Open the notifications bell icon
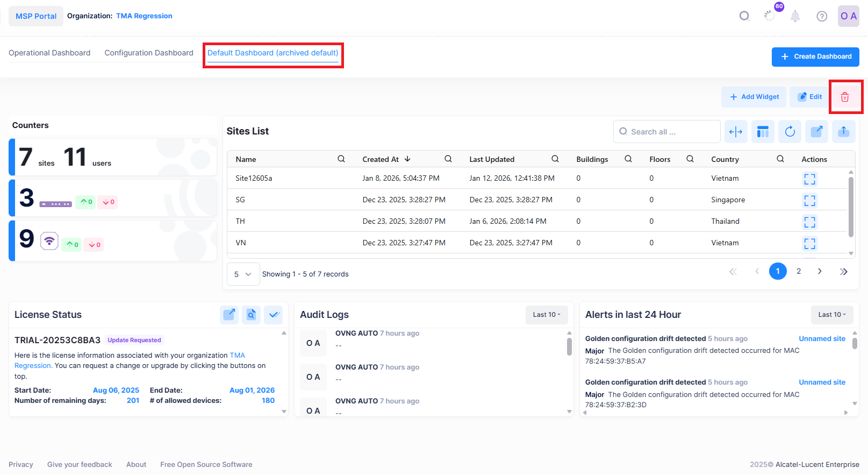Image resolution: width=868 pixels, height=475 pixels. (x=795, y=16)
